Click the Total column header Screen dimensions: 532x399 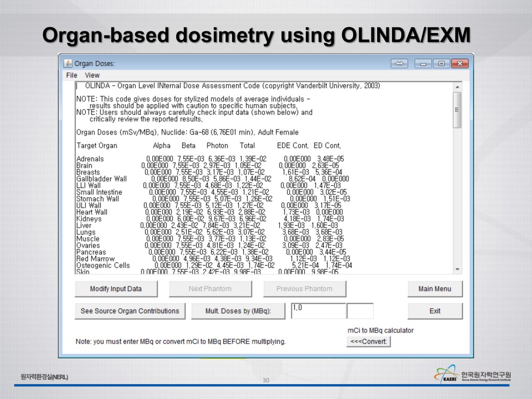[247, 146]
